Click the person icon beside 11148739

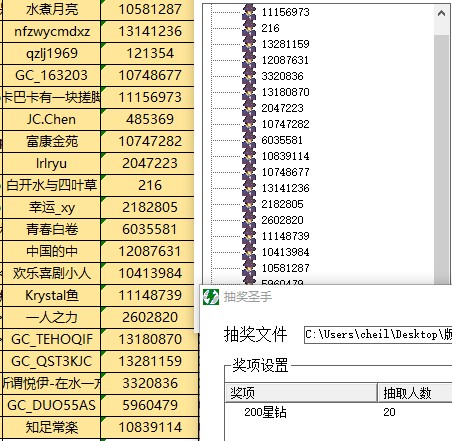[249, 236]
